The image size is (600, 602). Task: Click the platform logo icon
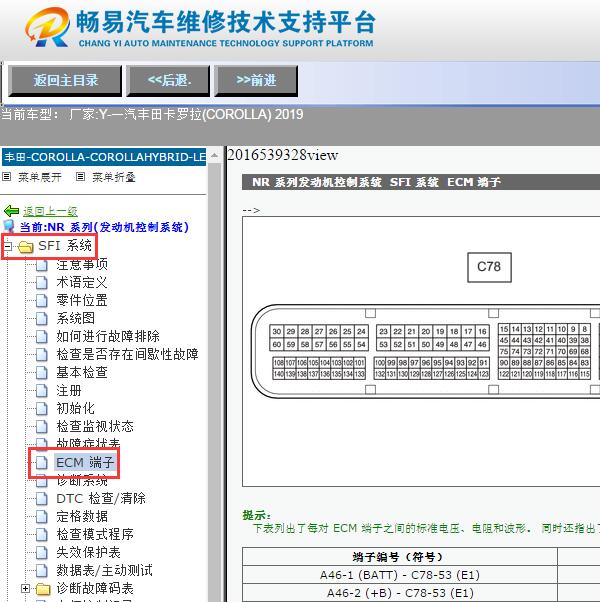[48, 27]
